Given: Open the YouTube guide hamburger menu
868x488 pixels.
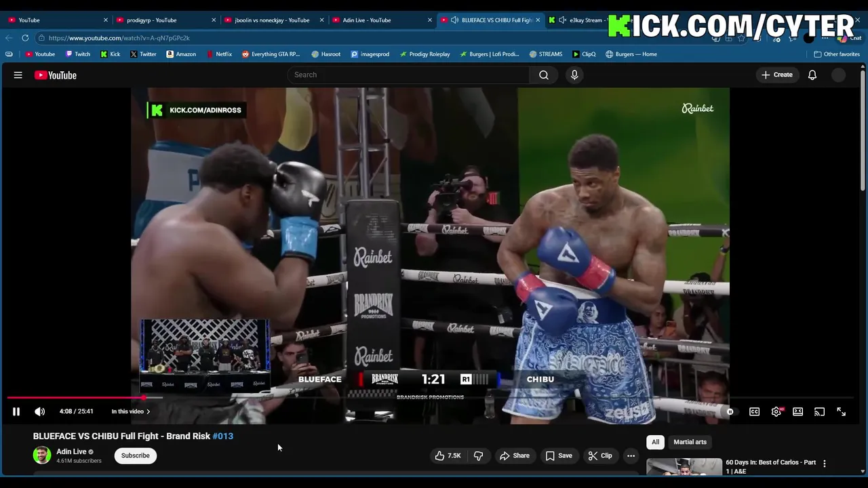Looking at the screenshot, I should pos(18,75).
